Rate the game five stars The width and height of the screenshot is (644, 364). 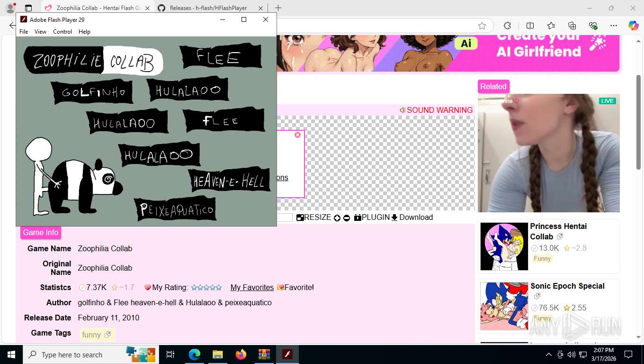(219, 288)
